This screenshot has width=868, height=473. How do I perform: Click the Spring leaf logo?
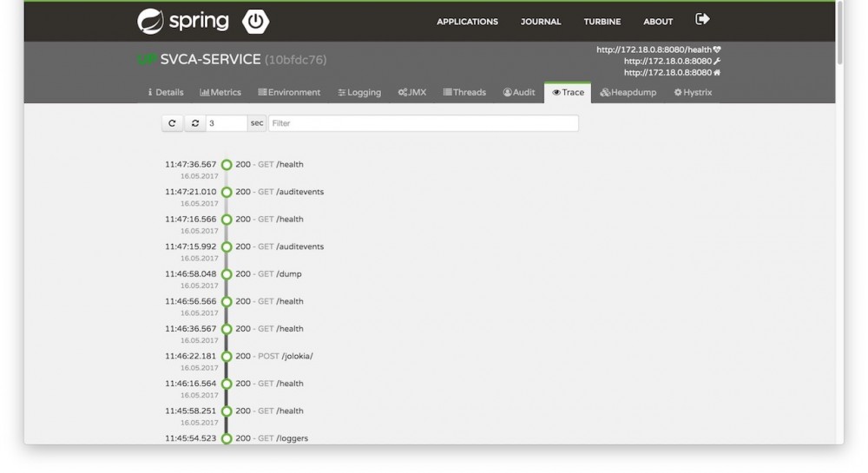(150, 21)
